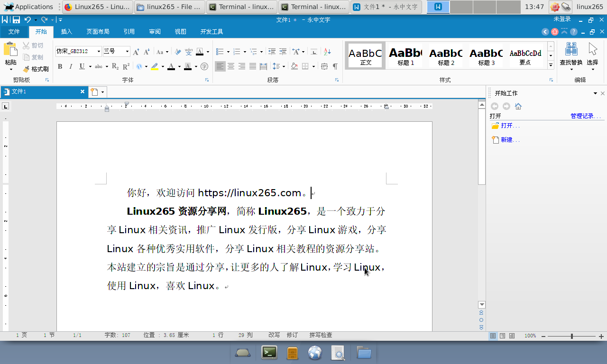607x364 pixels.
Task: Click the Subscript R₂ icon
Action: click(115, 66)
